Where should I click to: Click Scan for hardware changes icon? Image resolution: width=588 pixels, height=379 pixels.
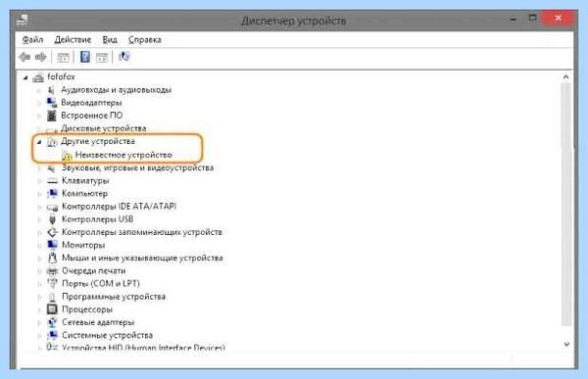(x=124, y=57)
